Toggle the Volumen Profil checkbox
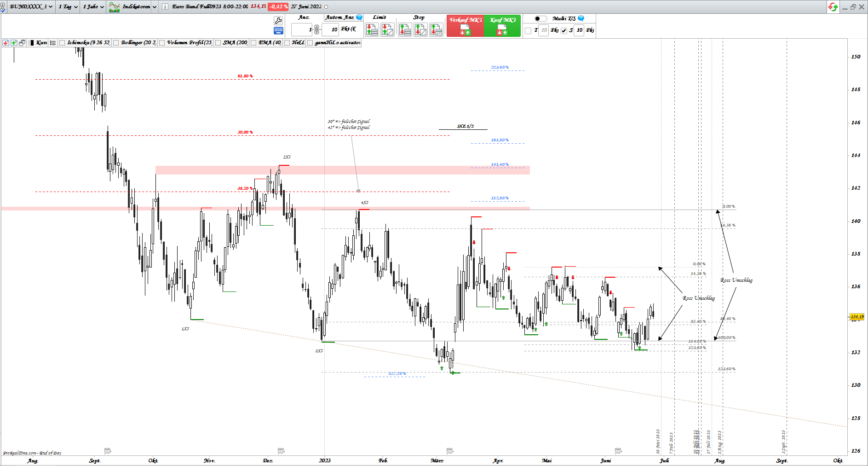Screen dimensions: 868x466 pos(162,43)
